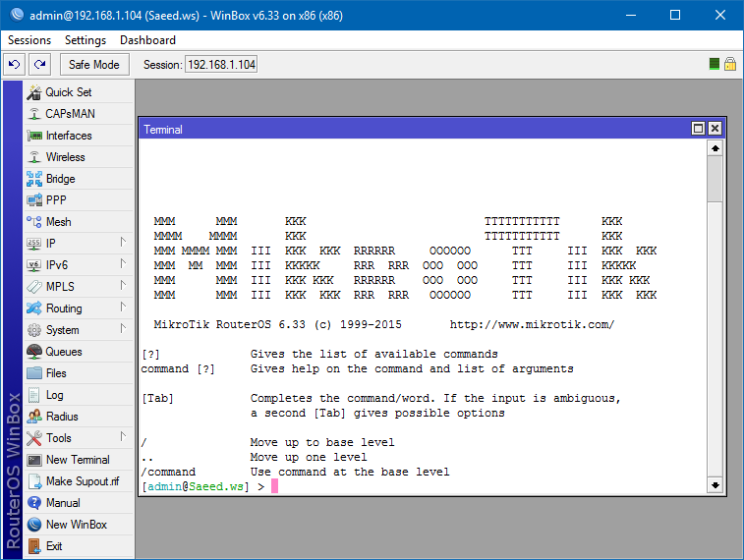Expand the IP submenu arrow
This screenshot has height=560, width=744.
coord(123,243)
